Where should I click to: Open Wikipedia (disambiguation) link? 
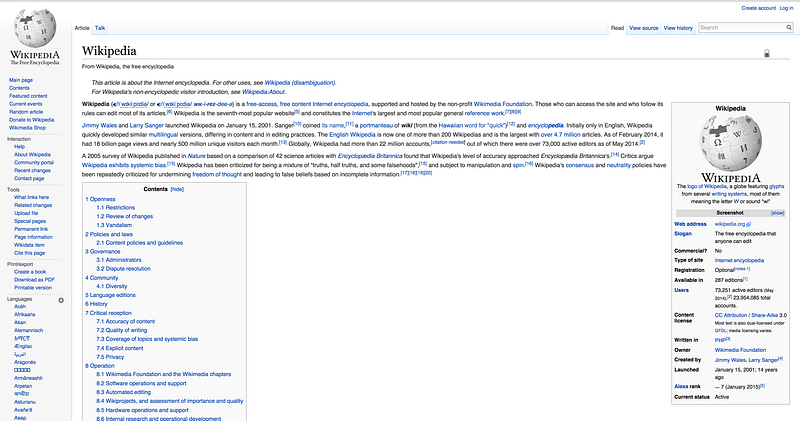[299, 83]
